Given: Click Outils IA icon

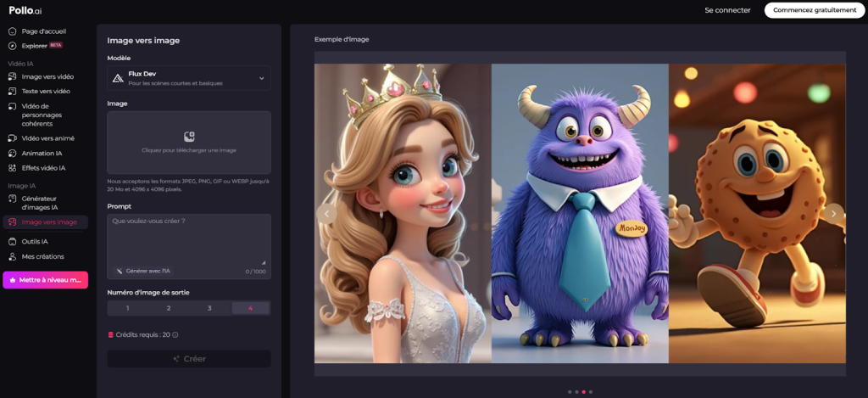Looking at the screenshot, I should (x=12, y=242).
